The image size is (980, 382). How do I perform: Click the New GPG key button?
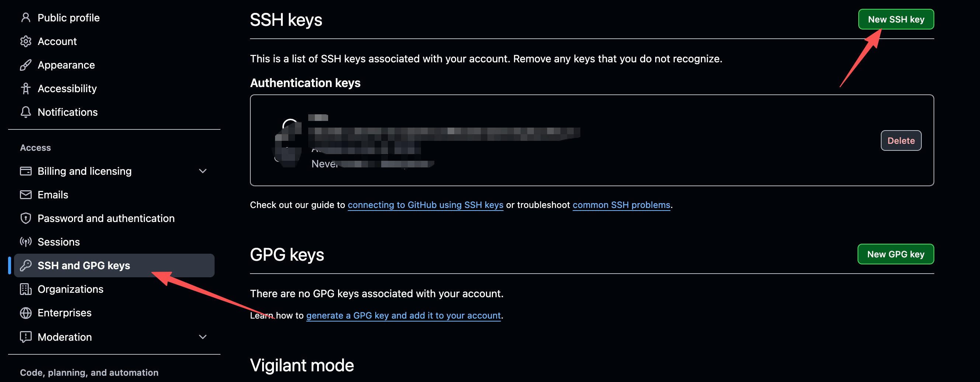(x=895, y=254)
